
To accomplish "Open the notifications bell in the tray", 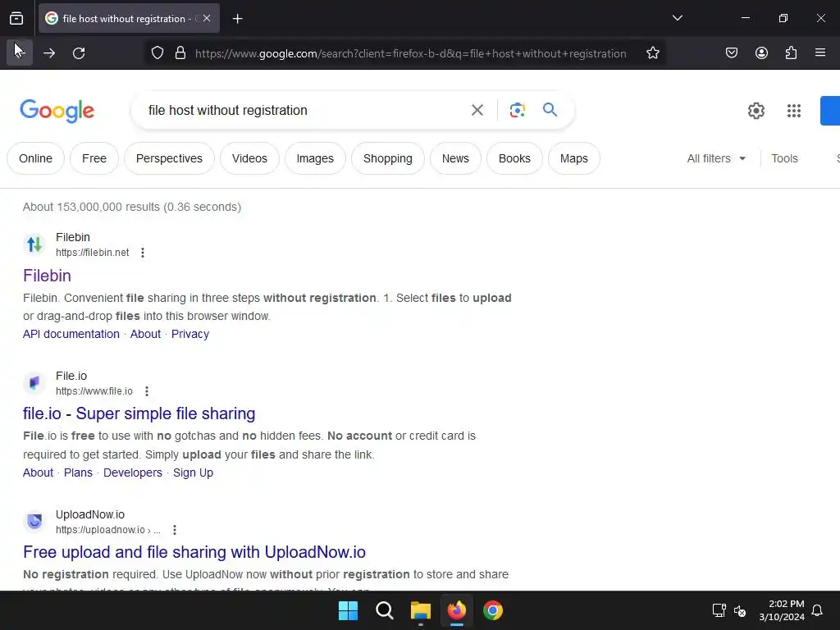I will tap(817, 610).
